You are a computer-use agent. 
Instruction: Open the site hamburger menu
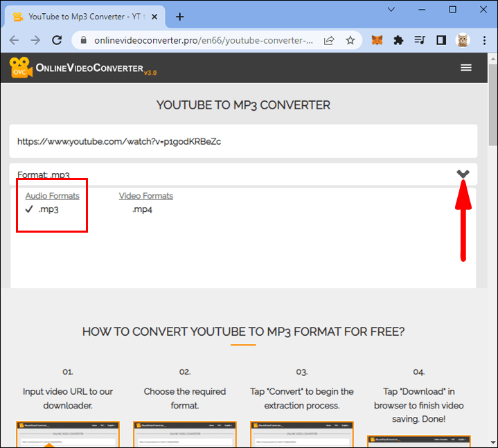pyautogui.click(x=466, y=68)
